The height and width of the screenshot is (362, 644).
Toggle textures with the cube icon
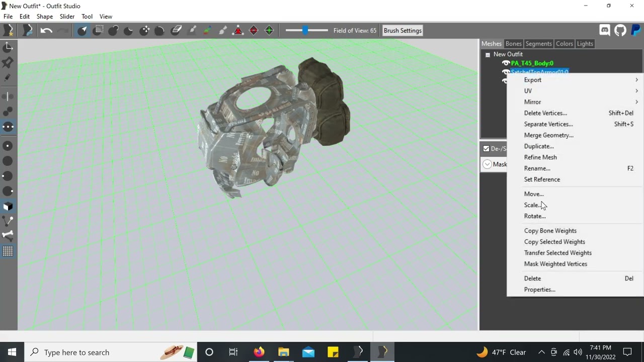coord(8,206)
